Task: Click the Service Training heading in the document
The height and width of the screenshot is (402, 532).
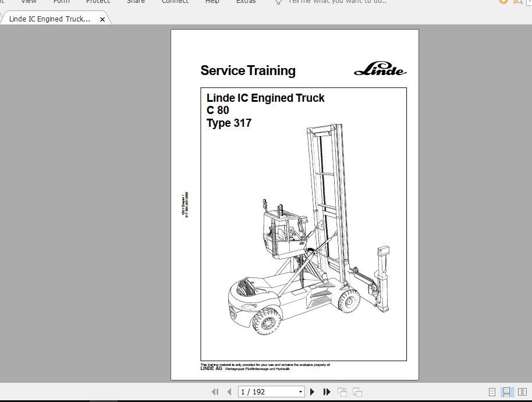Action: pos(248,71)
